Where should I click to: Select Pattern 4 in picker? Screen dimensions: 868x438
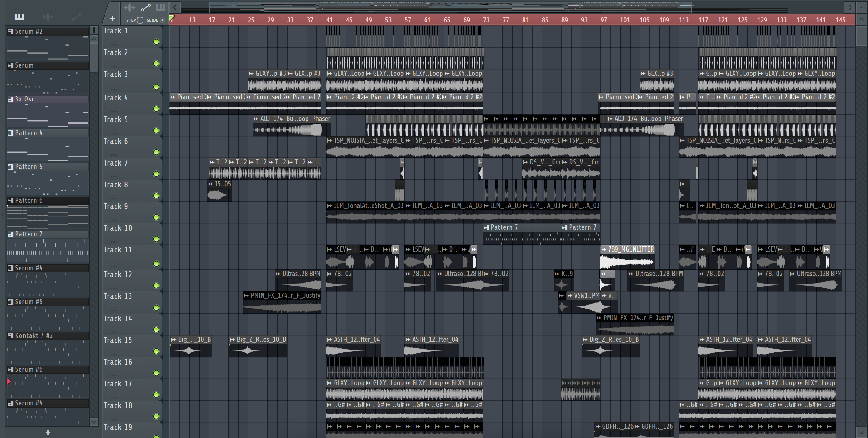(x=48, y=133)
